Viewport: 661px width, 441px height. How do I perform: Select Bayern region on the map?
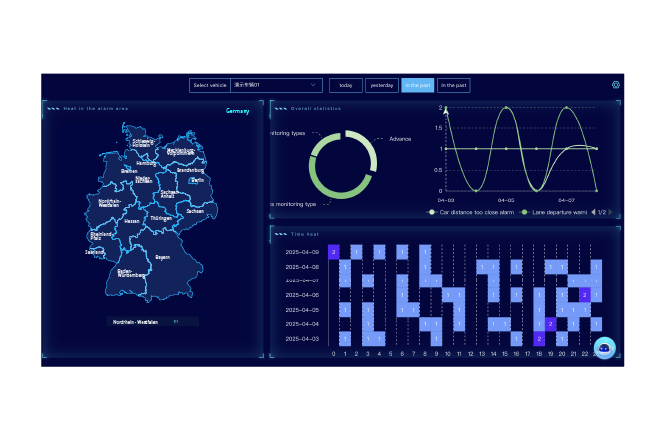[x=162, y=257]
